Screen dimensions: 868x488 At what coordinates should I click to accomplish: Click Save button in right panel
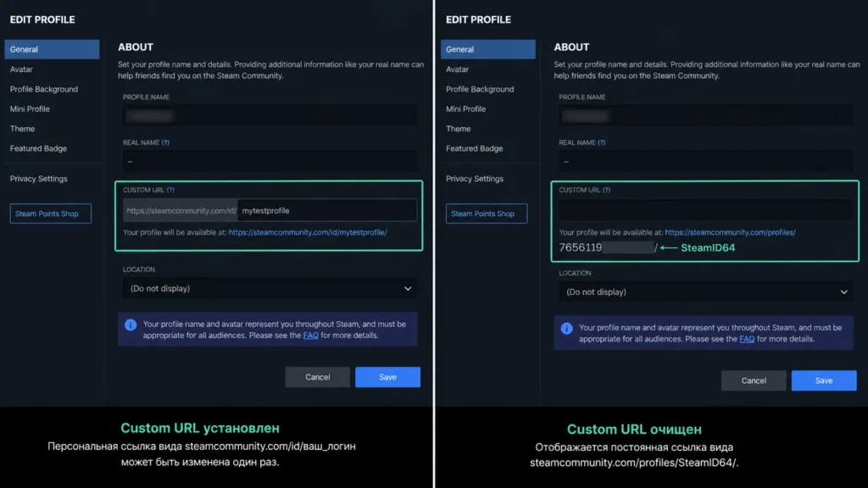[x=824, y=380]
